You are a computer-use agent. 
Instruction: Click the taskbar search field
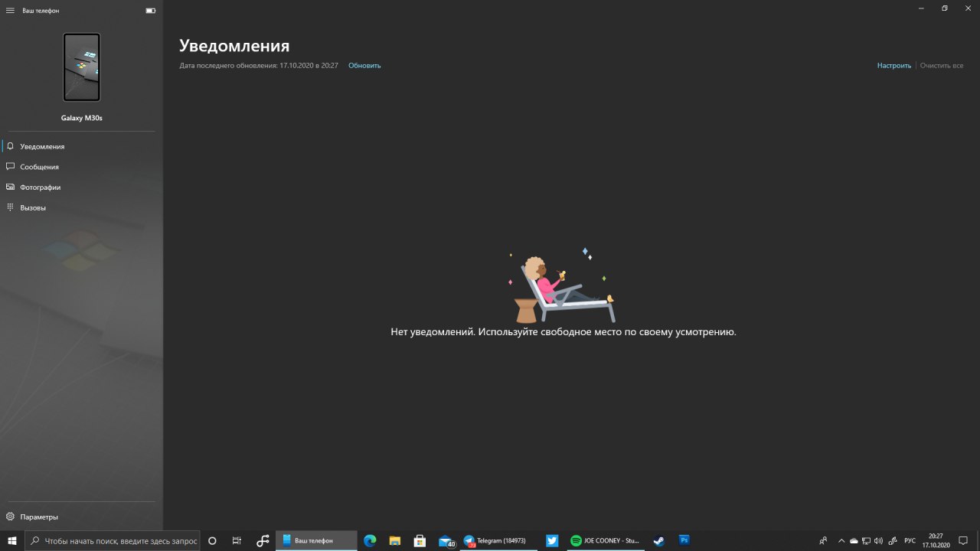[113, 540]
